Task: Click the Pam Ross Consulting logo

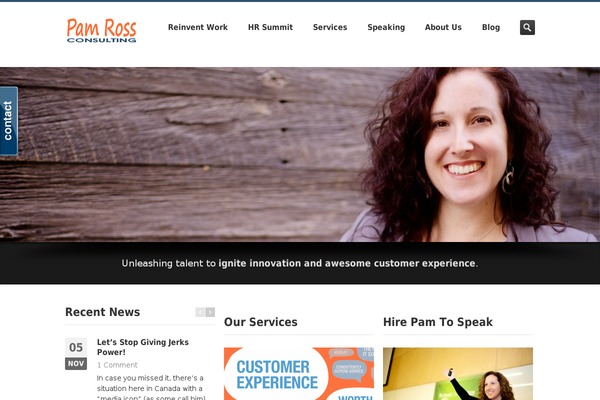Action: tap(101, 30)
